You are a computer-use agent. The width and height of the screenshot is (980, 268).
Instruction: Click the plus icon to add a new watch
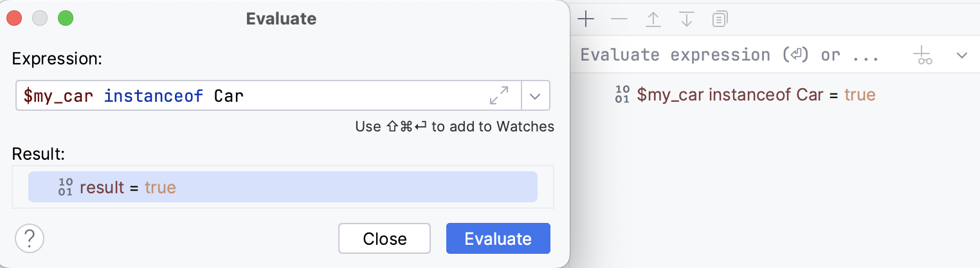point(586,19)
